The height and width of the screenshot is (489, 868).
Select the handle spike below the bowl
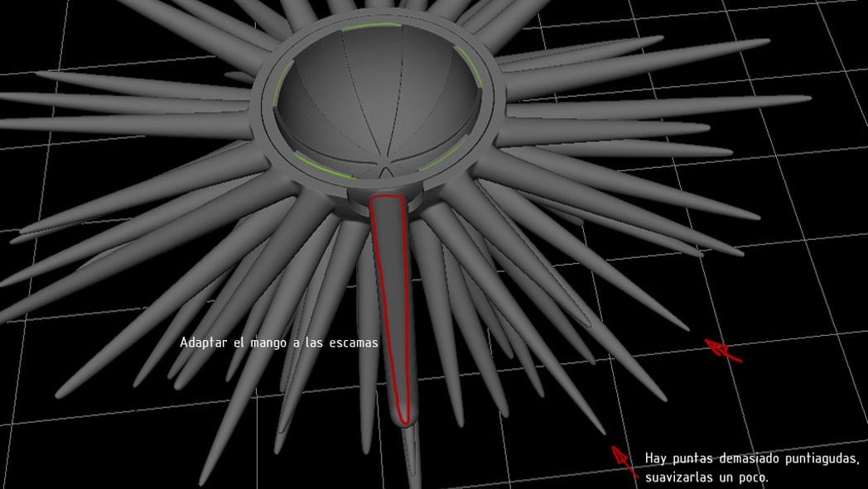(393, 309)
